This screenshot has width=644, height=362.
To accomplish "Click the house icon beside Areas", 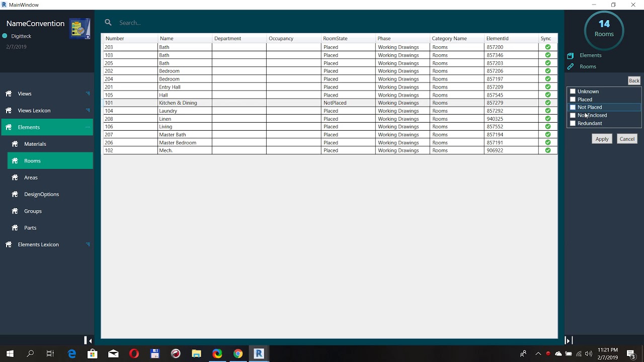I will pyautogui.click(x=15, y=177).
